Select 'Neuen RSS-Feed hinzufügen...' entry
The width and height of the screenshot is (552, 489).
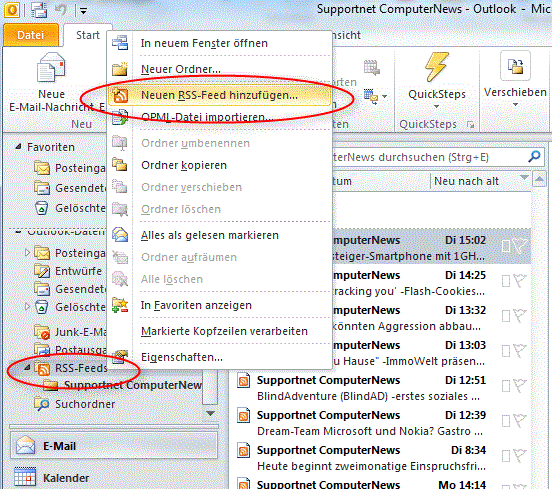[x=220, y=95]
